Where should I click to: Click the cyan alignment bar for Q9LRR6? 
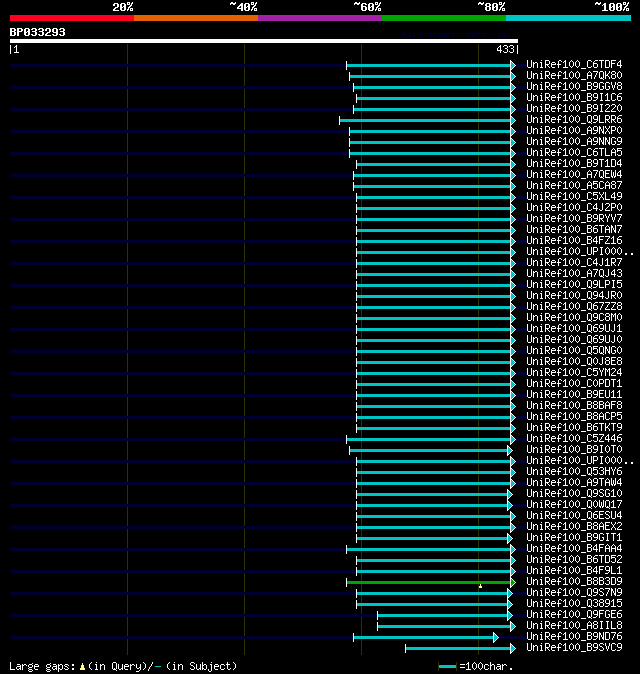coord(425,120)
